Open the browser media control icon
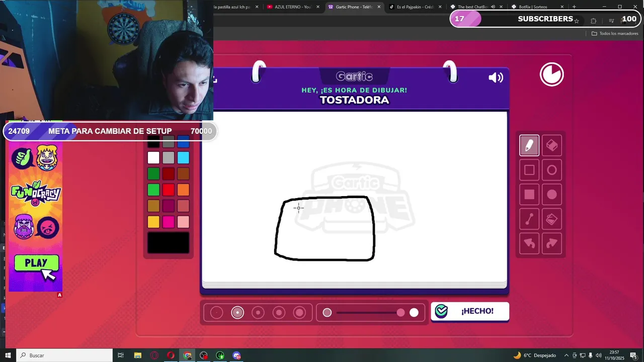The height and width of the screenshot is (362, 644). click(x=611, y=21)
